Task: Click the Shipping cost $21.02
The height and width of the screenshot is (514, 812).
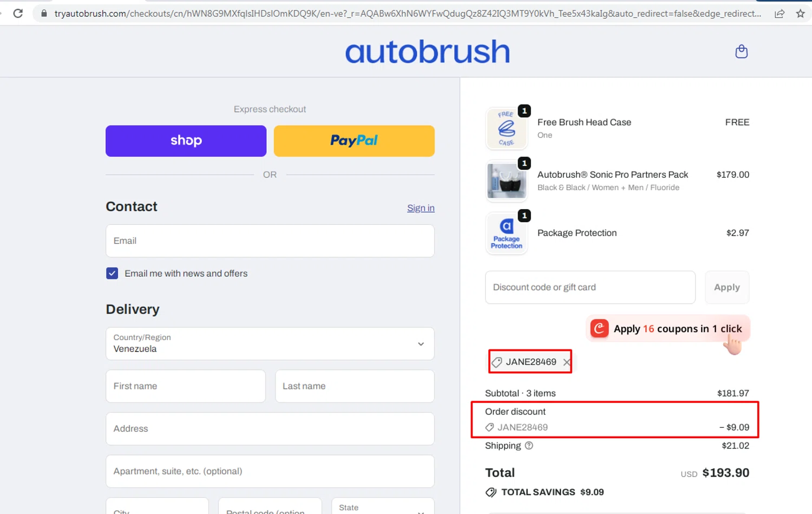Action: (x=735, y=446)
